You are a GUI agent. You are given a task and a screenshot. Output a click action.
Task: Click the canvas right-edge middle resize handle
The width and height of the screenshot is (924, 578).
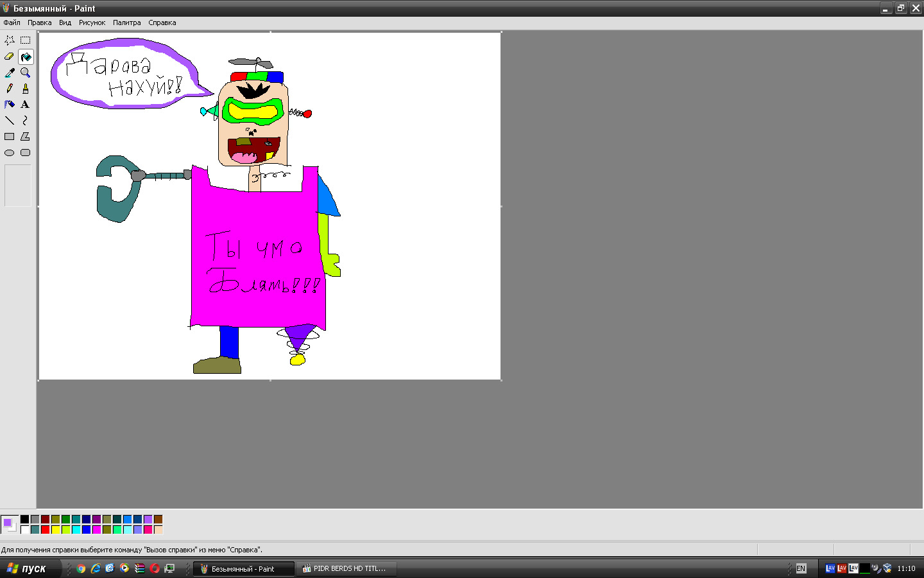[x=501, y=206]
